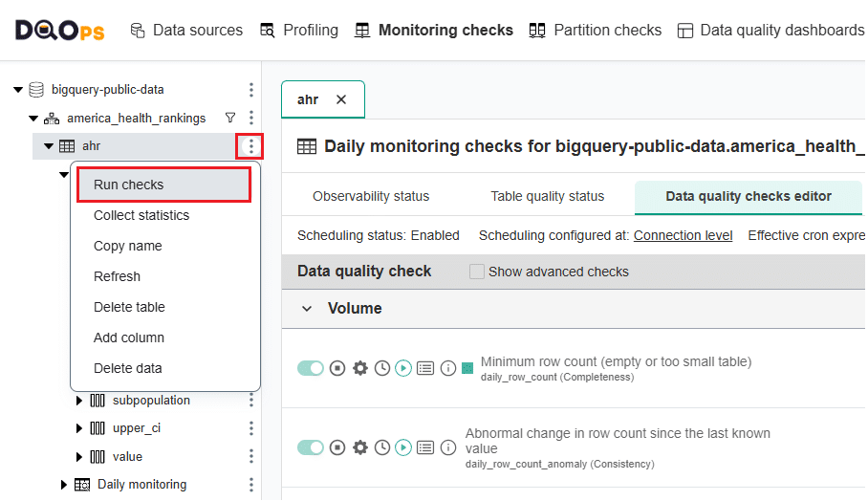Image resolution: width=868 pixels, height=501 pixels.
Task: Choose Delete table from the context menu
Action: click(x=129, y=307)
